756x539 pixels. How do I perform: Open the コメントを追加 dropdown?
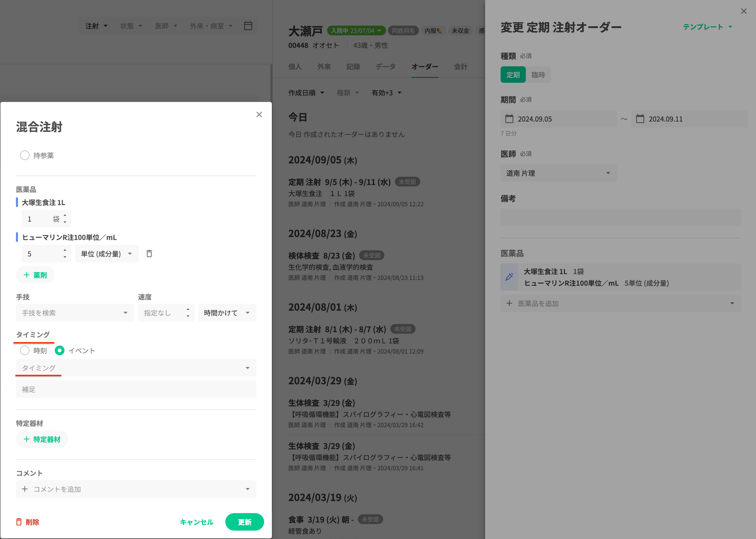[136, 489]
